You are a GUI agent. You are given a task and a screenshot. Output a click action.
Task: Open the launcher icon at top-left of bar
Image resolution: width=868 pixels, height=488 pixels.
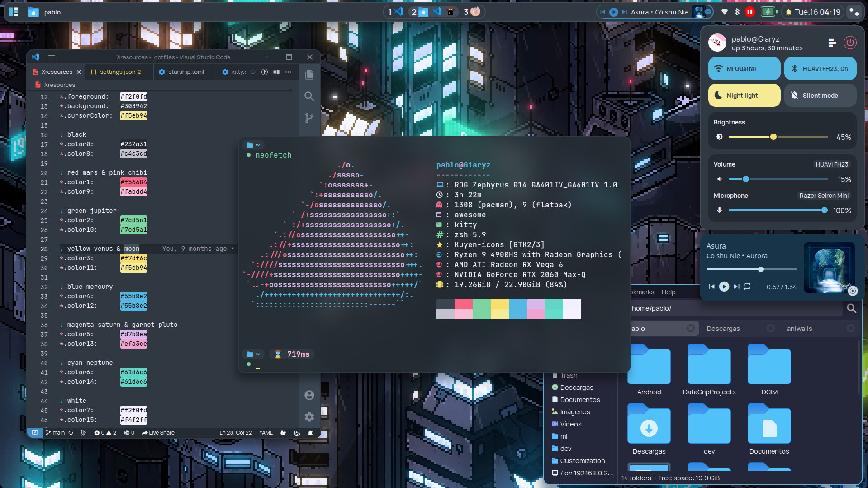coord(14,12)
